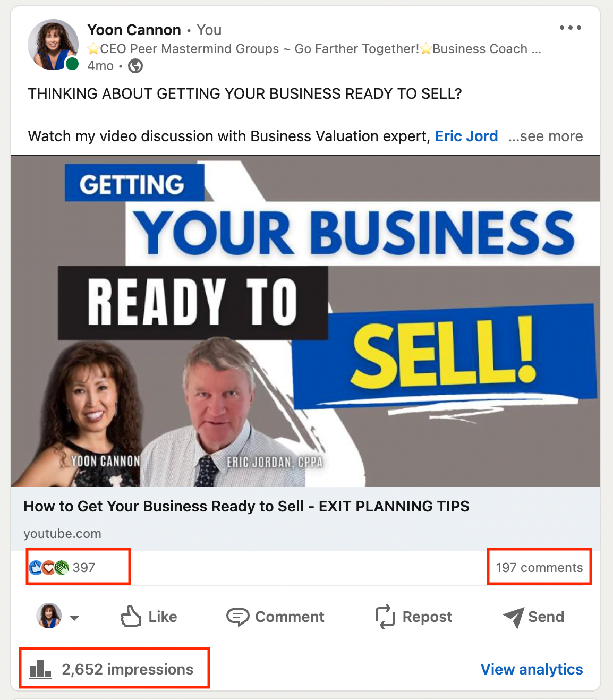Open the 397 reactions count

[x=84, y=568]
